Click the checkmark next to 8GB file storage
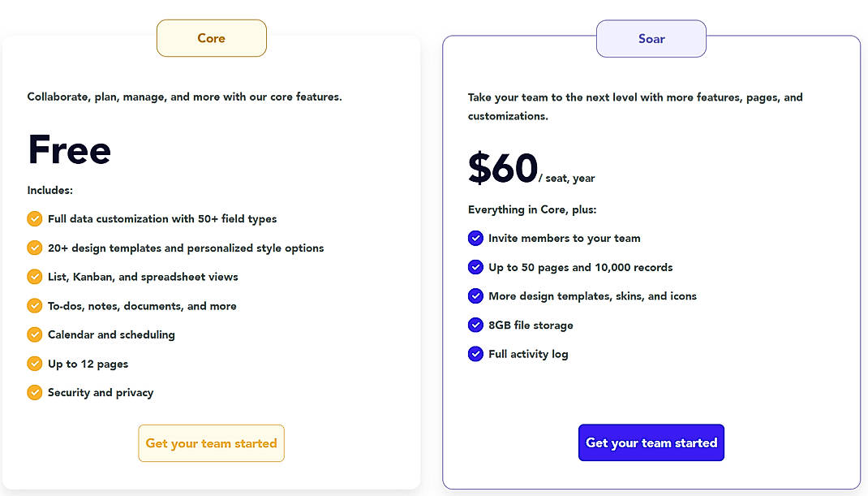Viewport: 868px width, 496px height. (475, 325)
